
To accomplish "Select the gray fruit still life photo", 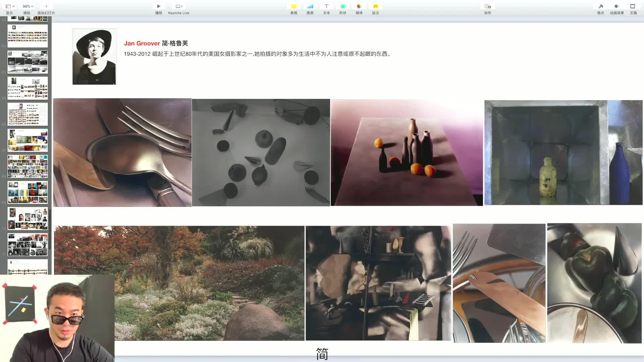I will point(261,153).
